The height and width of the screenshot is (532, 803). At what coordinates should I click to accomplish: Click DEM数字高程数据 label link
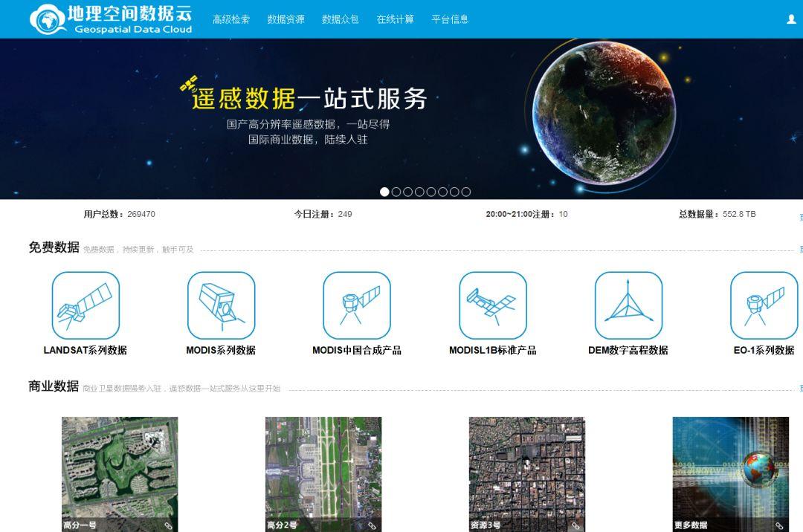(x=628, y=351)
